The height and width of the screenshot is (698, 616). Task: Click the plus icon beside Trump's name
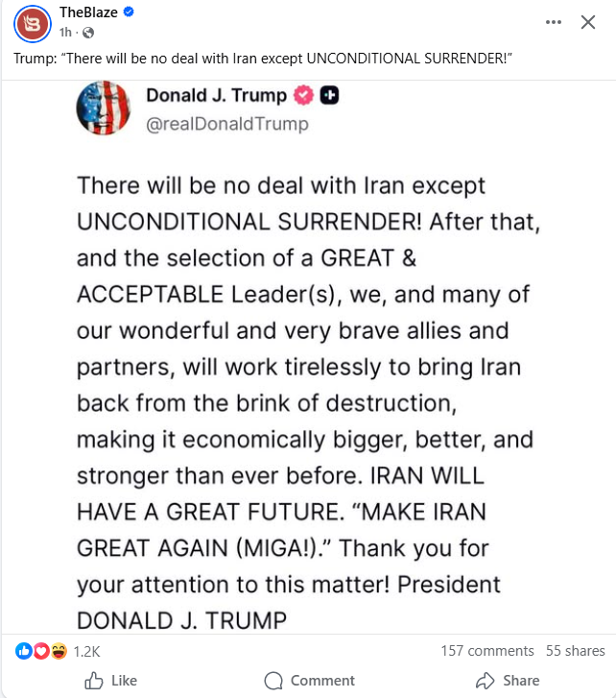[327, 95]
